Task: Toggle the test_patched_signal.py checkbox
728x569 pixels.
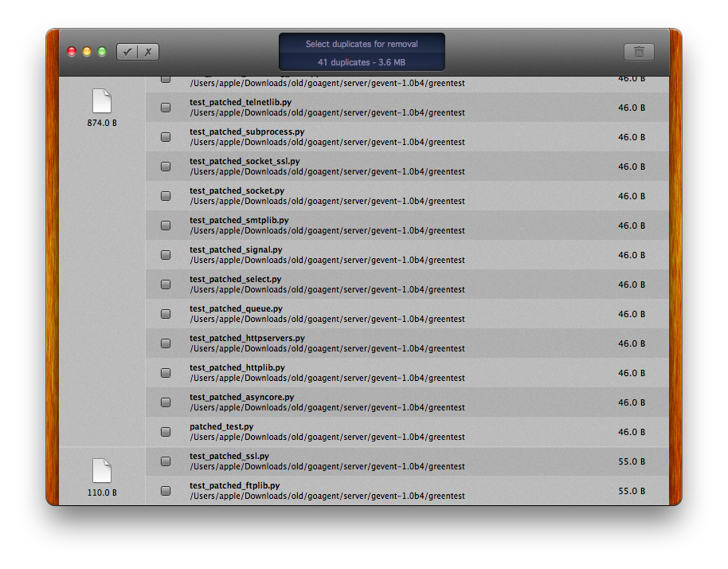Action: (x=166, y=255)
